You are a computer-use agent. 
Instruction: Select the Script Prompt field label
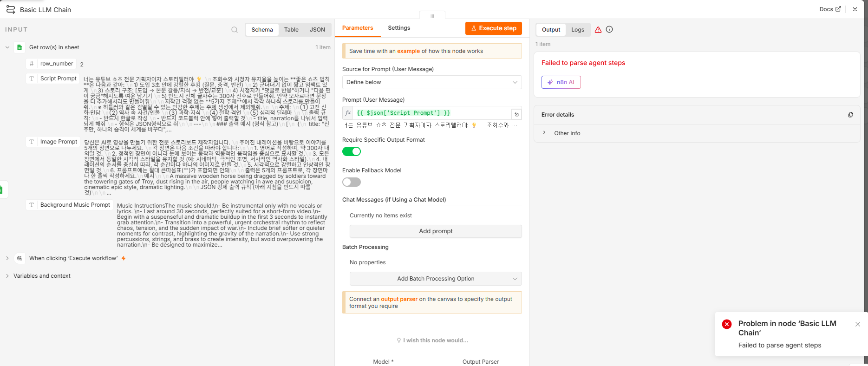point(59,78)
